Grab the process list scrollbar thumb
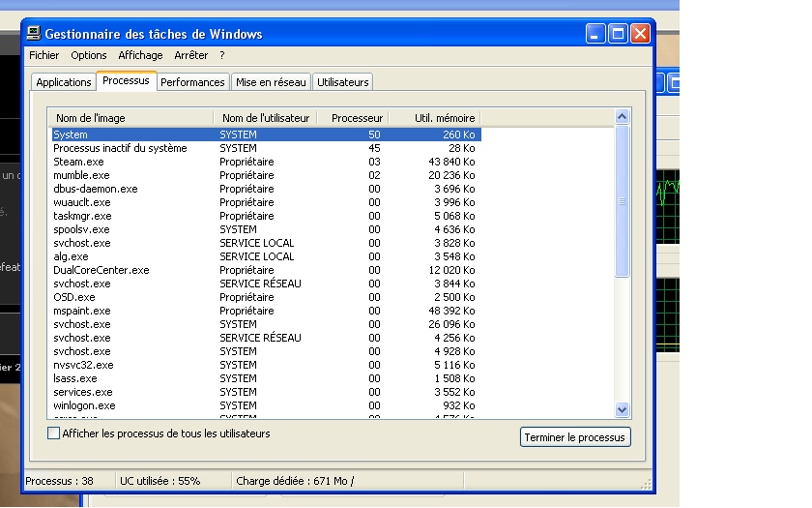The height and width of the screenshot is (508, 812). (622, 201)
